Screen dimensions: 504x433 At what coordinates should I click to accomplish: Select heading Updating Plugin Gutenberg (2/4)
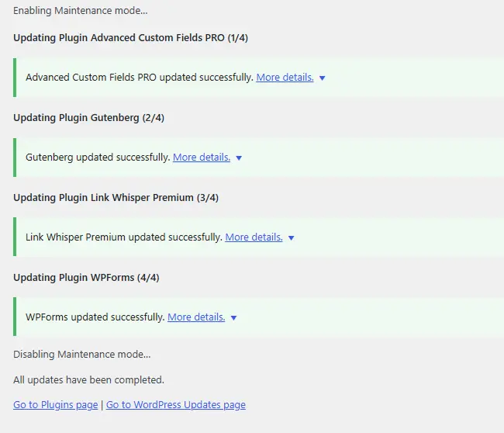[x=88, y=118]
